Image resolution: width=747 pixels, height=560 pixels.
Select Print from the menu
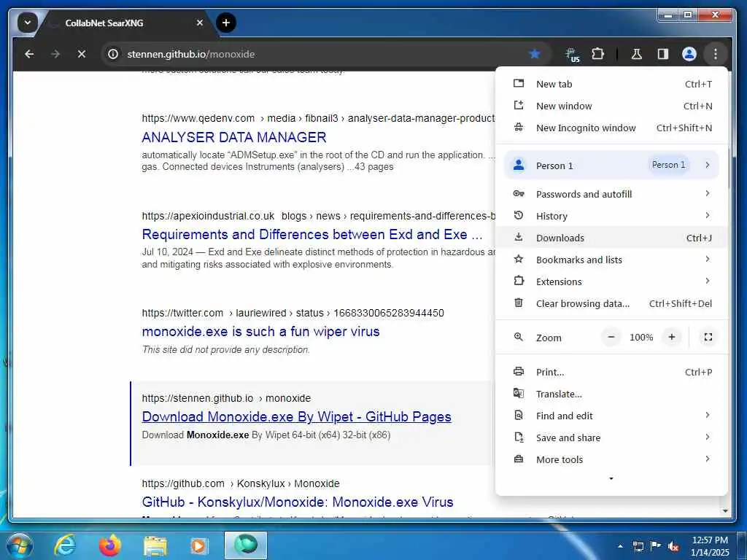point(612,372)
